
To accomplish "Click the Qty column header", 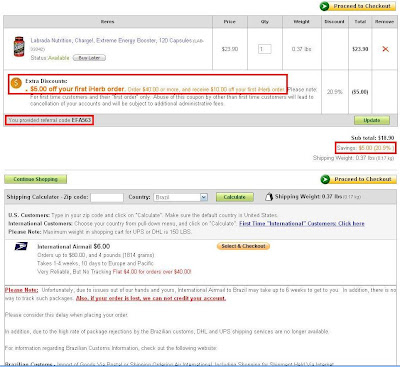I will coord(265,21).
